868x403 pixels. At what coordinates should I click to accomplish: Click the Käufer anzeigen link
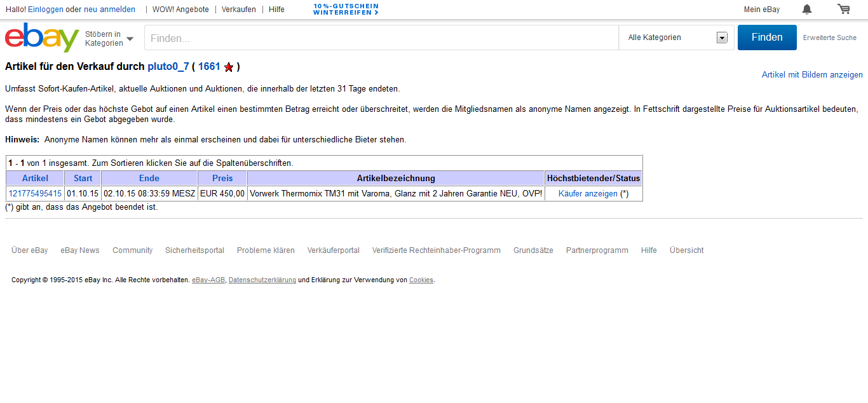588,194
